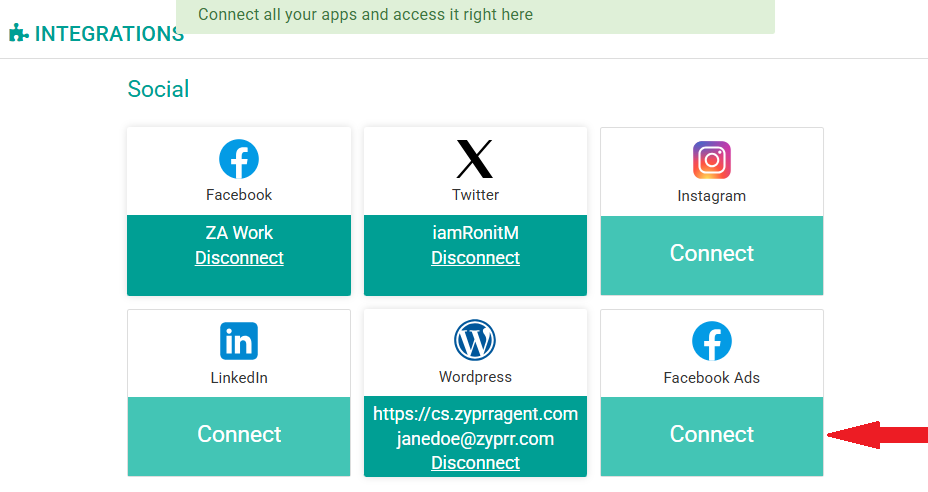
Task: Disconnect the ZA Work Facebook account
Action: coord(239,258)
